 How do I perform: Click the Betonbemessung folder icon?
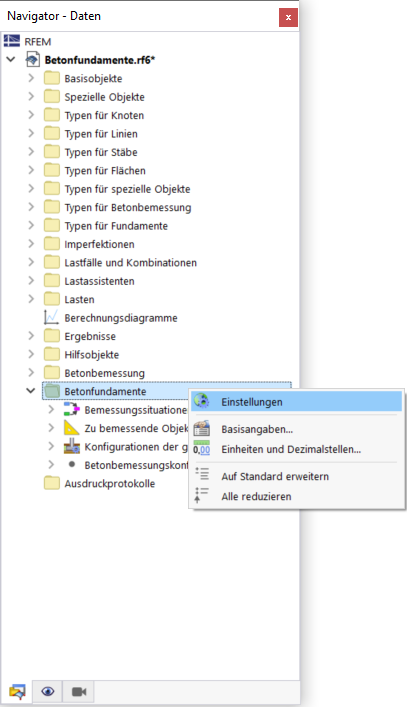coord(52,373)
